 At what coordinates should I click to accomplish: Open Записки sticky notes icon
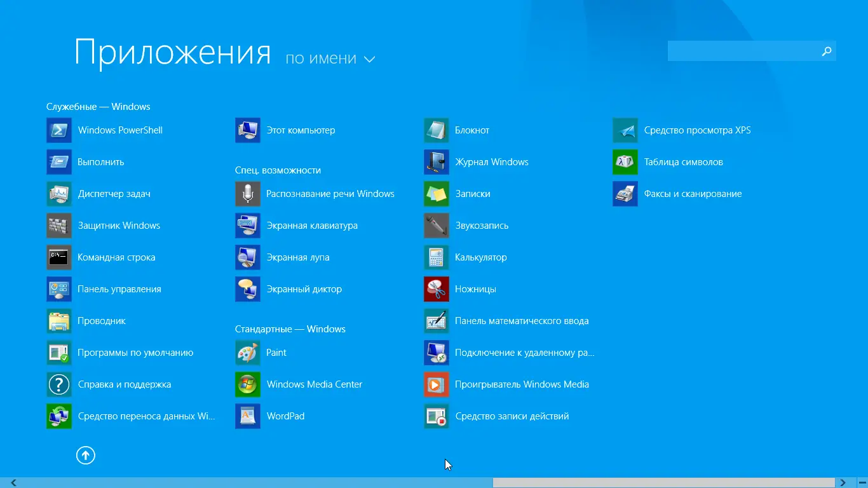click(437, 194)
